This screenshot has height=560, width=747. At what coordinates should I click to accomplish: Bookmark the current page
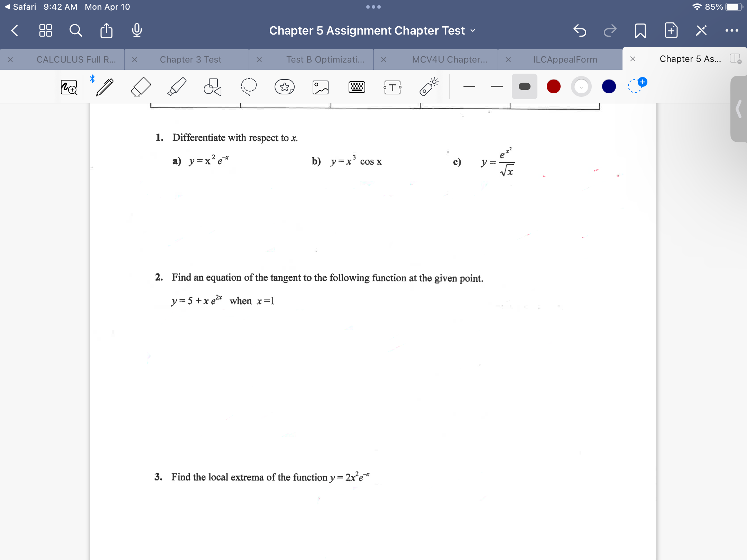click(x=640, y=30)
